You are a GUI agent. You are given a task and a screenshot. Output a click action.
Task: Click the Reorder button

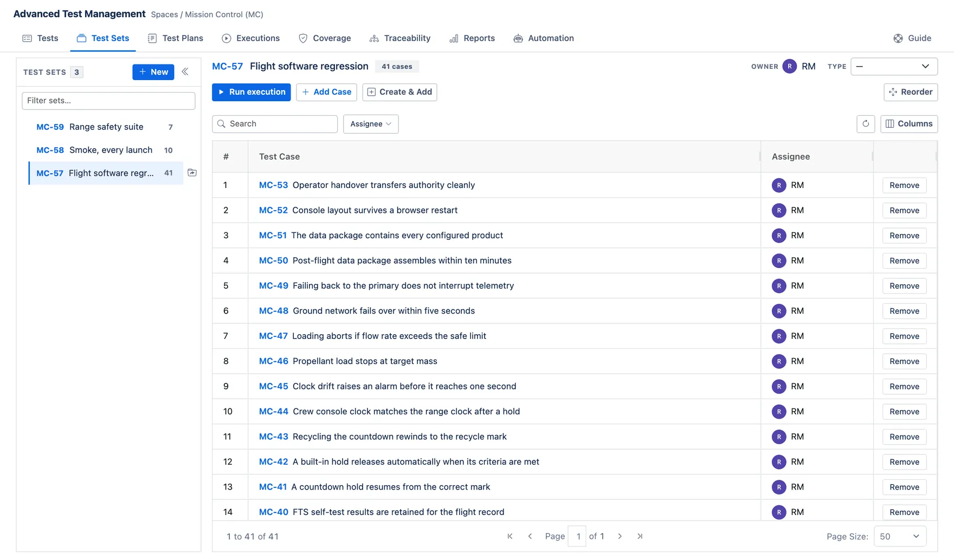click(x=911, y=92)
